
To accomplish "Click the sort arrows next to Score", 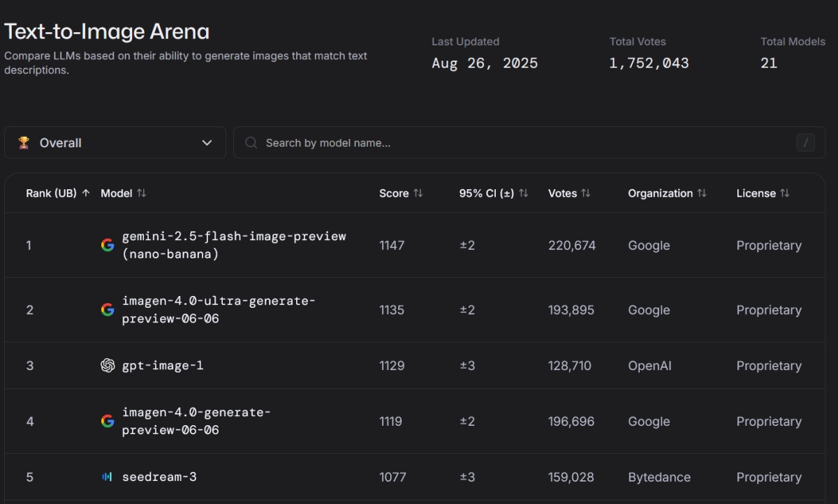I will (418, 193).
